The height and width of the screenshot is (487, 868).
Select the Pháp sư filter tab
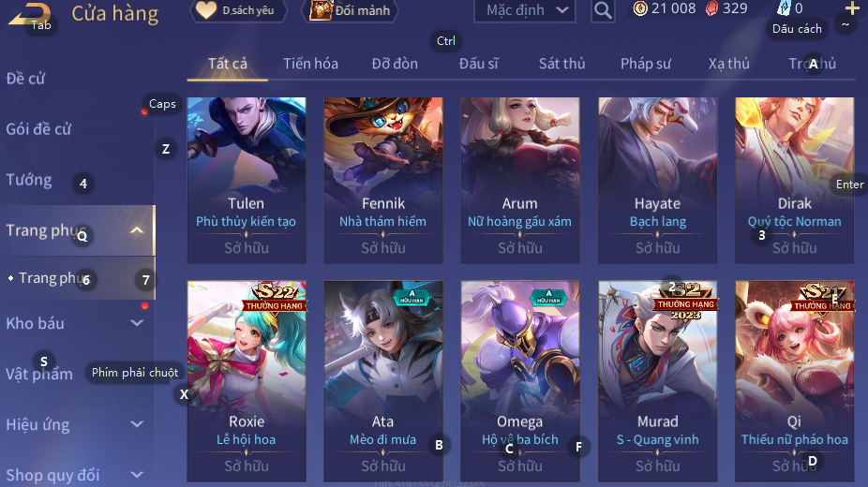[646, 64]
